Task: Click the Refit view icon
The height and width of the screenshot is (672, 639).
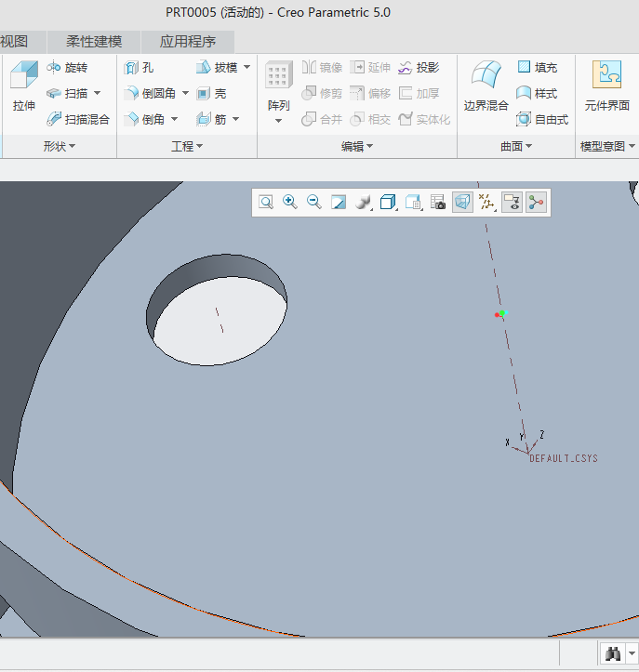Action: pos(266,202)
